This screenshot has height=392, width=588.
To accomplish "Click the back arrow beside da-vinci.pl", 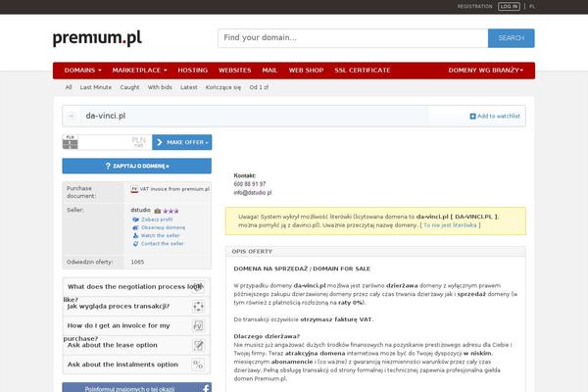I will 71,116.
